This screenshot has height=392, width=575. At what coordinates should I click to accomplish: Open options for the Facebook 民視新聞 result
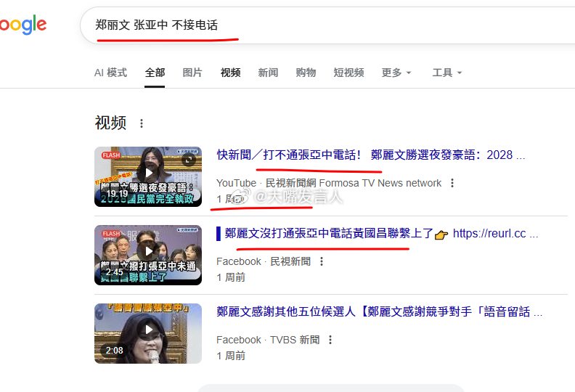pyautogui.click(x=322, y=261)
